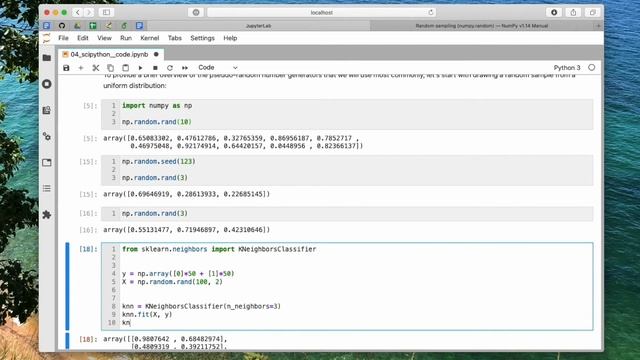Screen dimensions: 640x360
Task: Click the cell with np.random.seed(123)
Action: pos(347,170)
